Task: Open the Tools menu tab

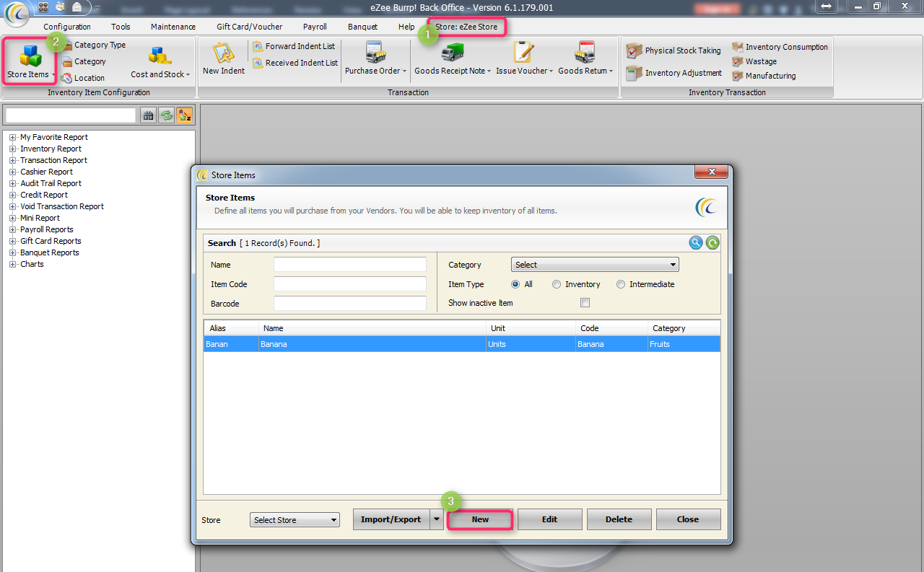Action: click(x=121, y=27)
